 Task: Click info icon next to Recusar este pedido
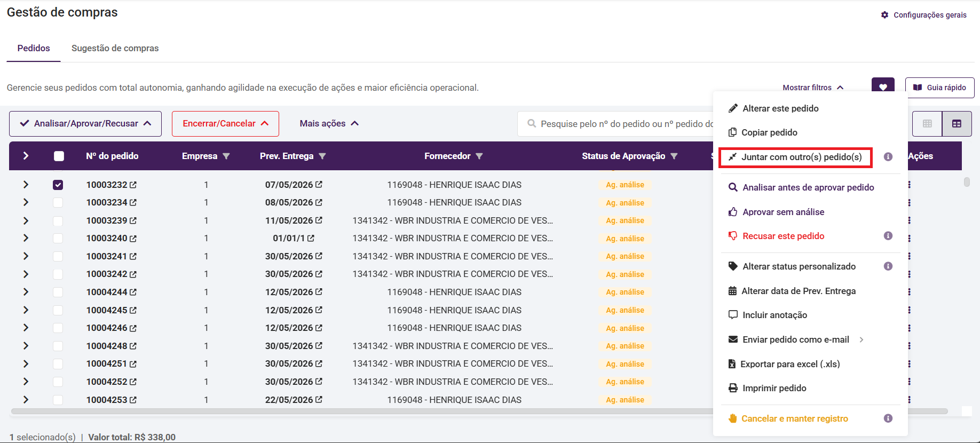888,236
